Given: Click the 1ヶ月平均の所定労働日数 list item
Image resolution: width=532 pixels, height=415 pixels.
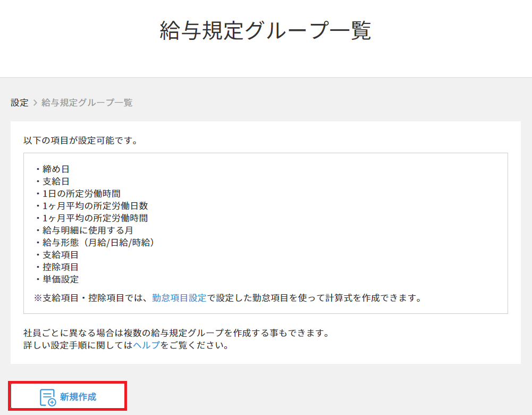Looking at the screenshot, I should point(95,206).
